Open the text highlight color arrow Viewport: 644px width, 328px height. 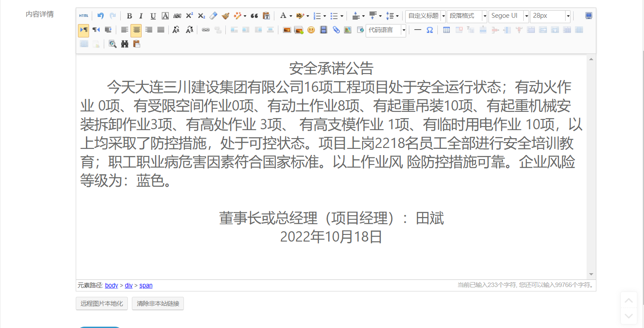point(308,16)
